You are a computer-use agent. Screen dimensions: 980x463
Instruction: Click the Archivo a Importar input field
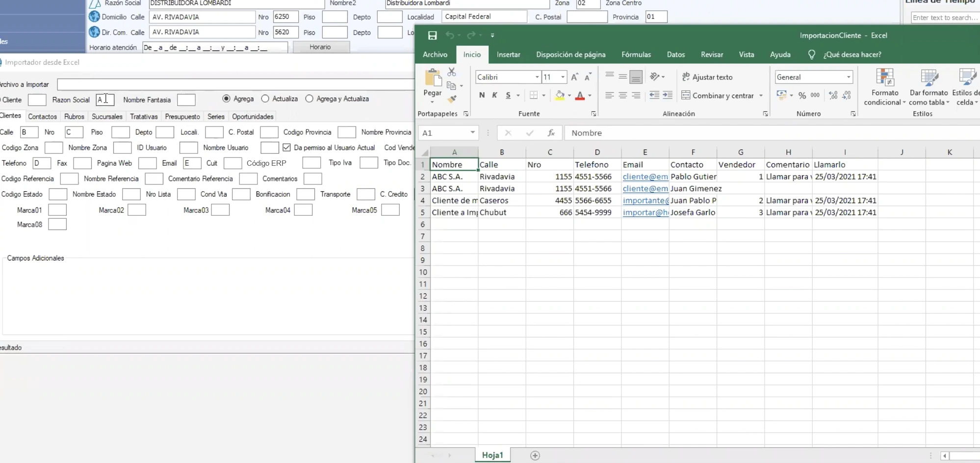click(235, 84)
